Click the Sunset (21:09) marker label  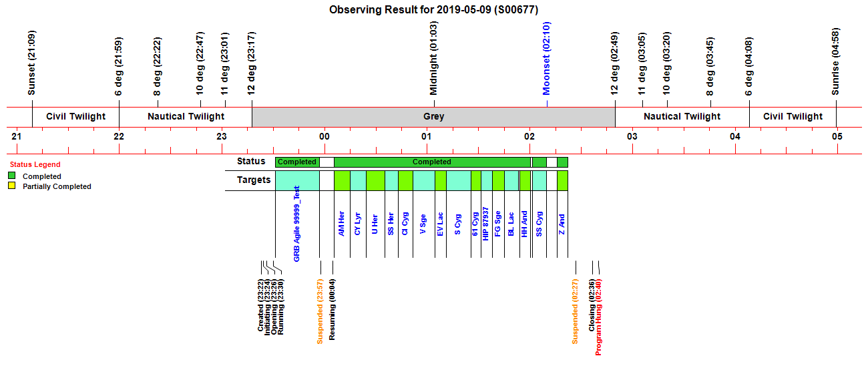[x=31, y=63]
